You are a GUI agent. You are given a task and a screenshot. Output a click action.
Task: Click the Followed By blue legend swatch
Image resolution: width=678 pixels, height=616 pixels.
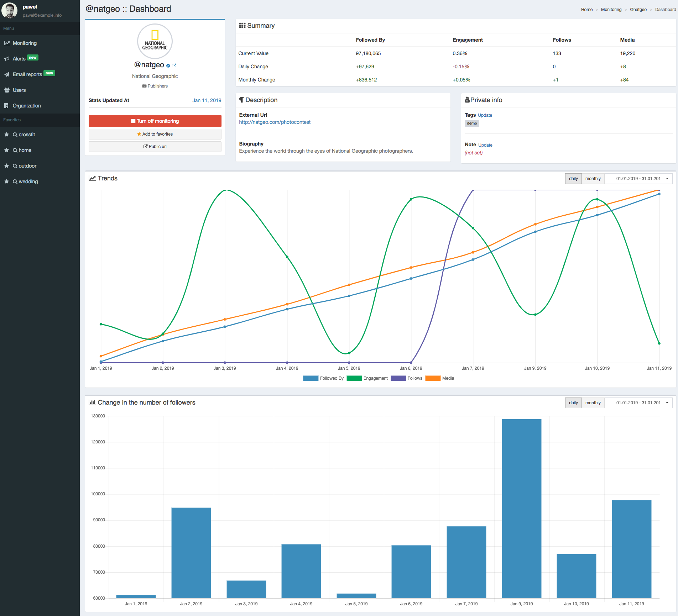[x=311, y=378]
